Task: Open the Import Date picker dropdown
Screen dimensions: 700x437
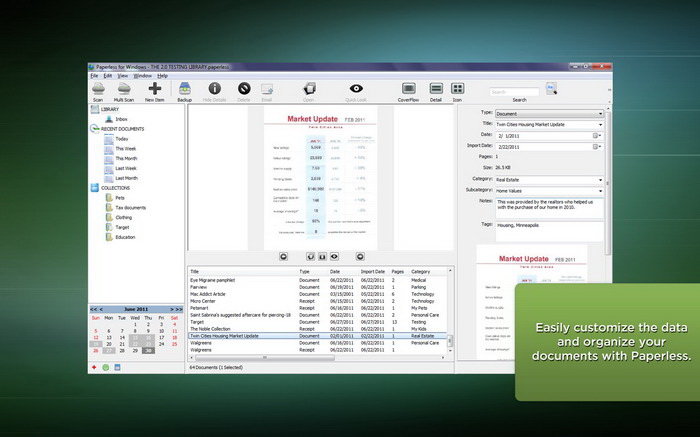Action: (597, 146)
